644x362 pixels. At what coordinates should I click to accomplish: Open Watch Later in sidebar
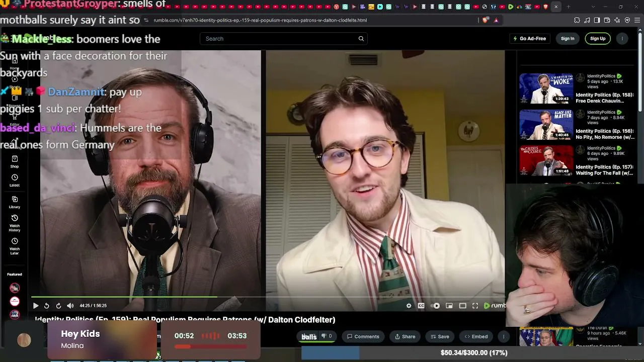(x=15, y=246)
